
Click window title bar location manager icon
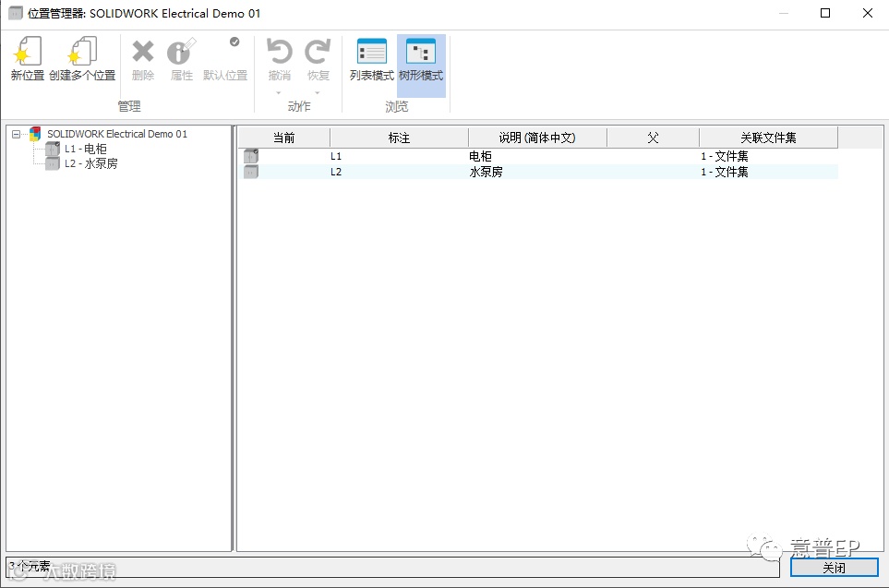pyautogui.click(x=16, y=13)
